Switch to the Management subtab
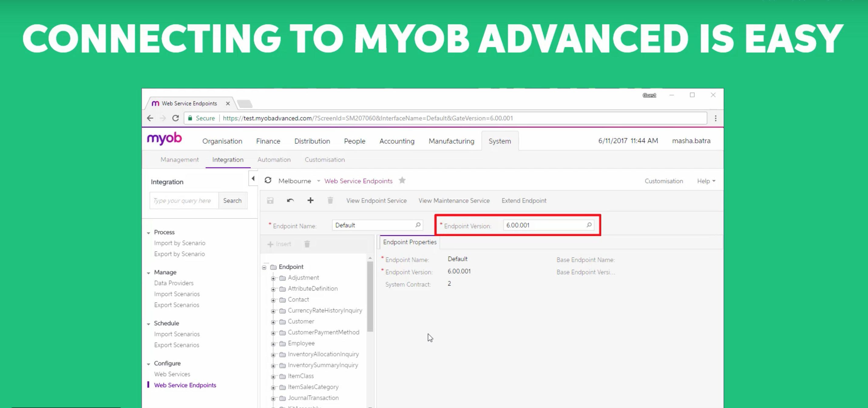 pos(180,160)
